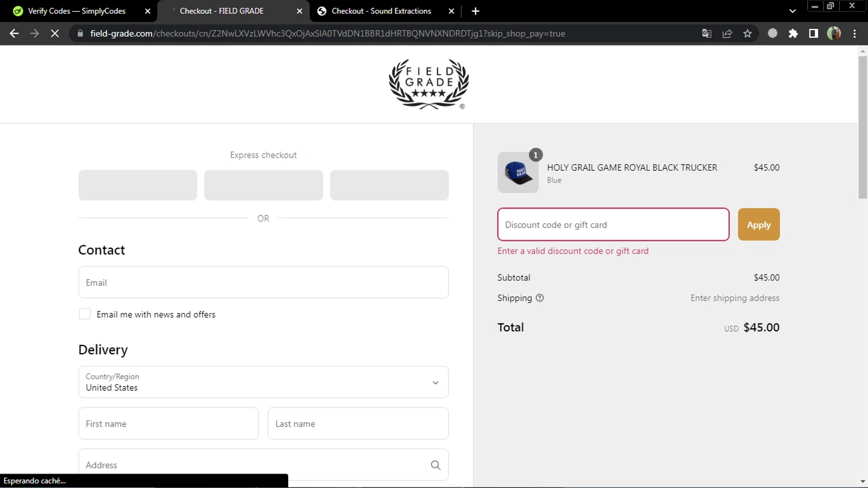The height and width of the screenshot is (488, 868).
Task: Toggle the browser side panel
Action: 814,34
